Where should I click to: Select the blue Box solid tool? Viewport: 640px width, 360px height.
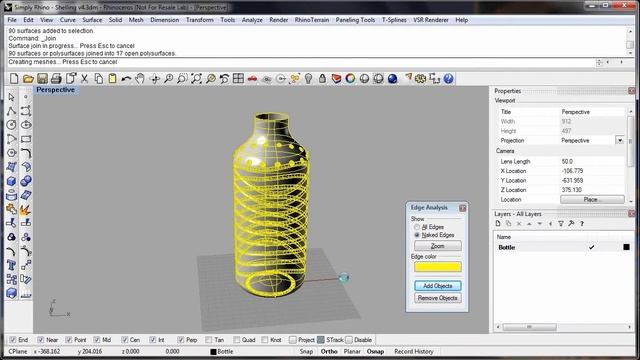pos(11,181)
